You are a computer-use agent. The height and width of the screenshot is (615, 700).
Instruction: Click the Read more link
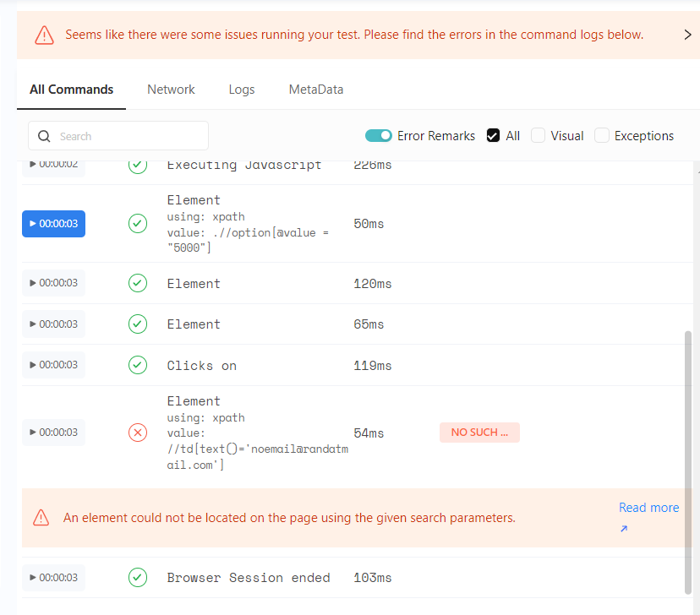click(x=648, y=507)
